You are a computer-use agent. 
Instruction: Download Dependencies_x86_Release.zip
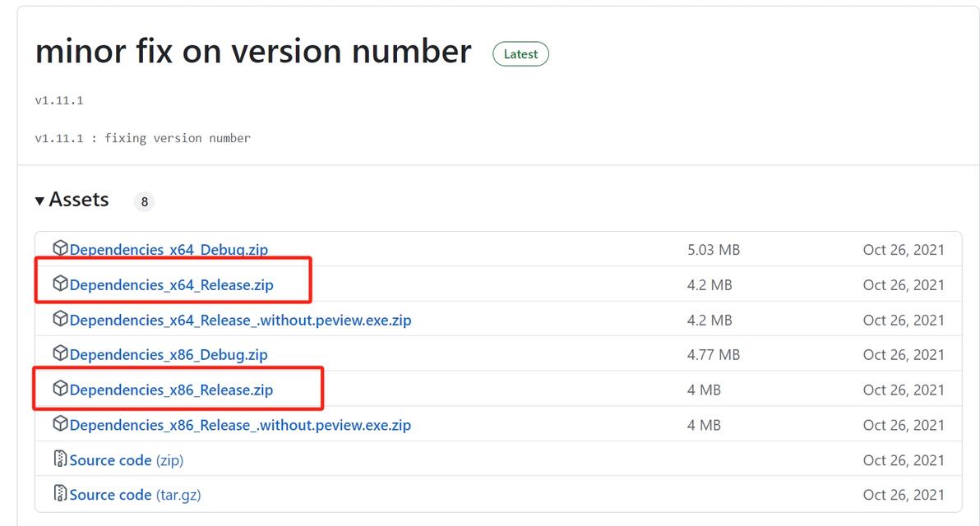(171, 390)
